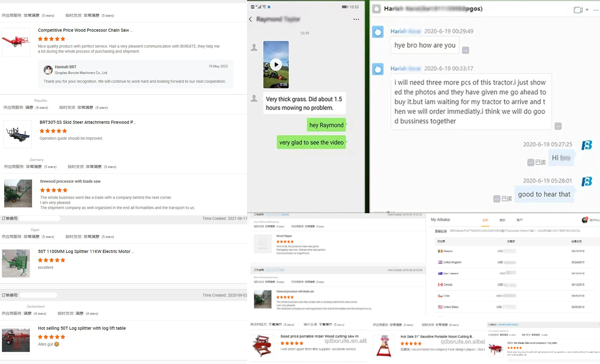Expand the dropdown arrow beside the video call icon
Image resolution: width=600 pixels, height=364 pixels.
coord(587,10)
